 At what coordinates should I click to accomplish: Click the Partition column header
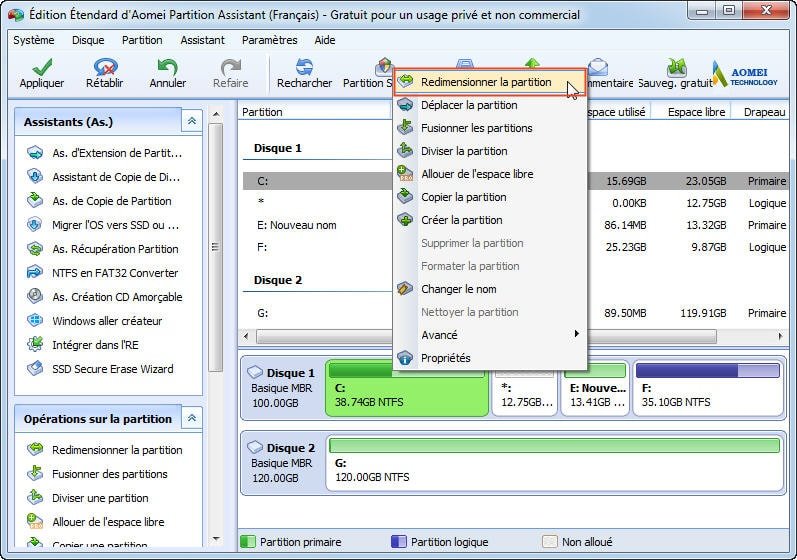click(x=315, y=112)
